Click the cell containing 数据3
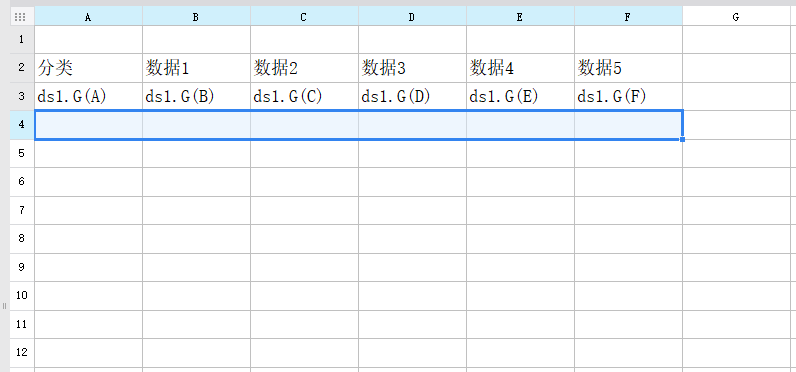Viewport: 796px width, 372px height. (x=412, y=68)
